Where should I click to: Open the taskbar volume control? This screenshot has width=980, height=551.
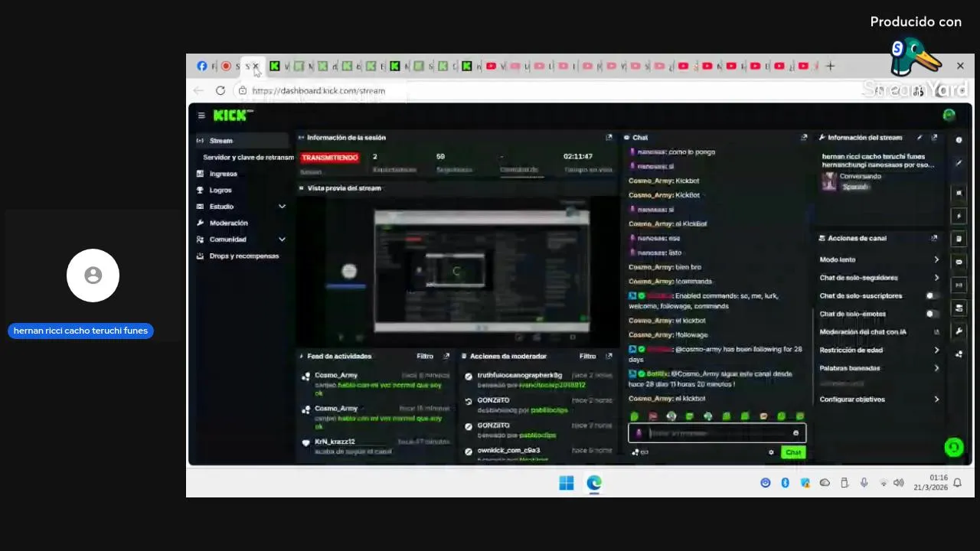898,483
